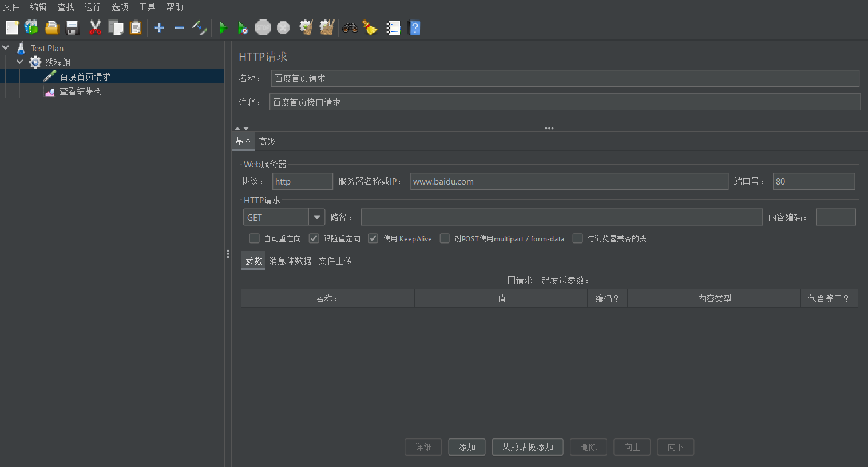Collapse the Test Plan tree node
The height and width of the screenshot is (467, 868).
point(6,48)
